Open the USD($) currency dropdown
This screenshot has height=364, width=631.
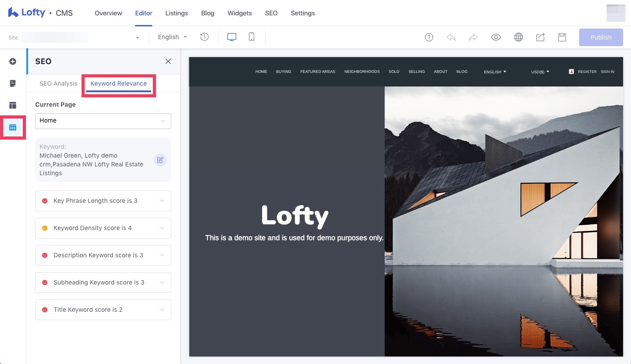pos(540,72)
